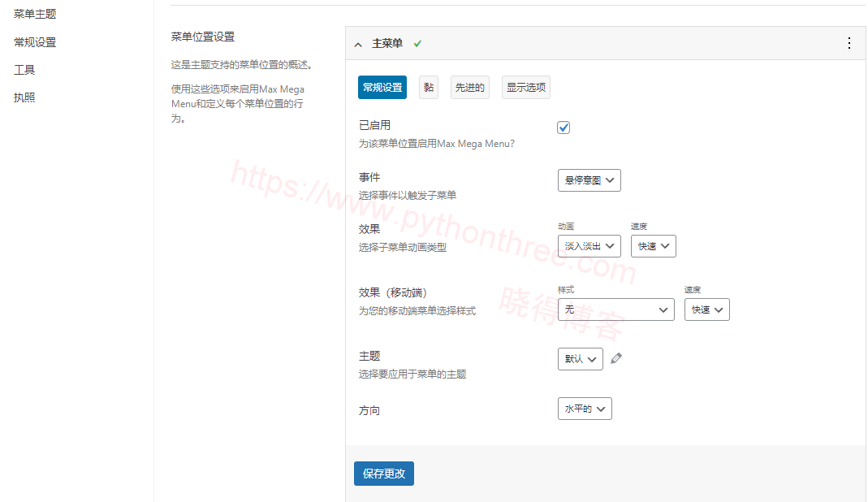The width and height of the screenshot is (868, 502).
Task: Open the mobile effect speed dropdown
Action: tap(707, 309)
